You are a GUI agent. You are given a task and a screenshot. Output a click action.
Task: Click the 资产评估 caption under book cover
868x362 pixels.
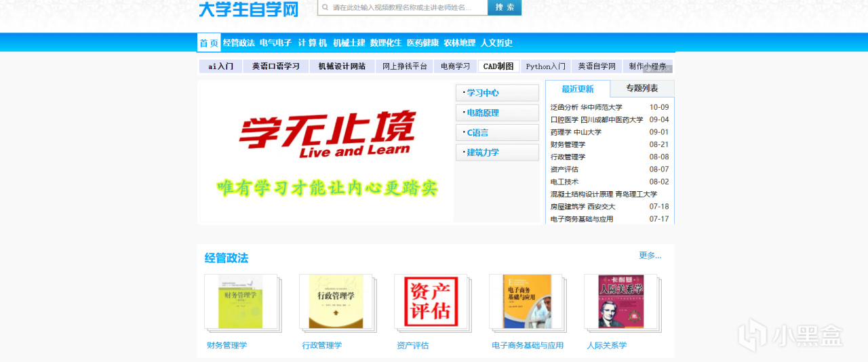click(x=412, y=345)
